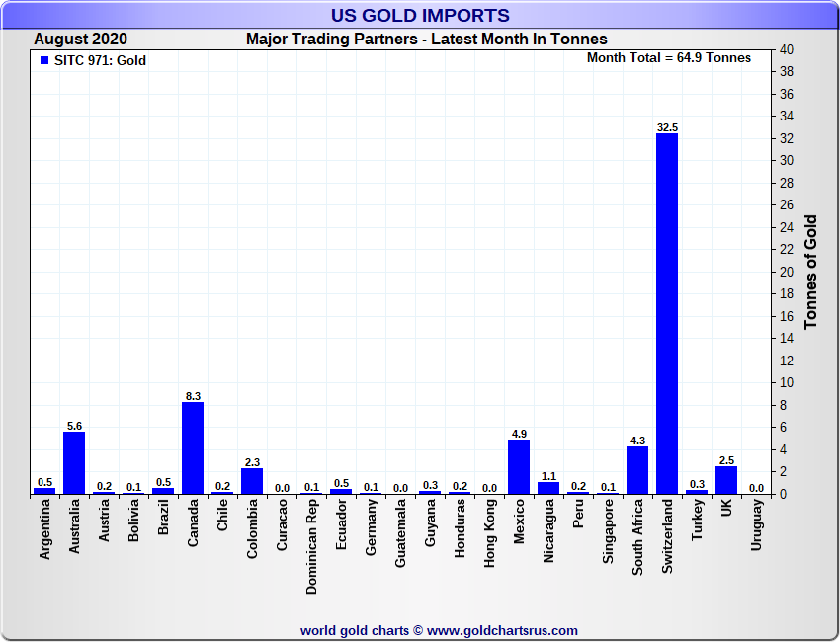Click the Switzerland bar labeled 32.5
This screenshot has width=840, height=642.
pyautogui.click(x=667, y=313)
